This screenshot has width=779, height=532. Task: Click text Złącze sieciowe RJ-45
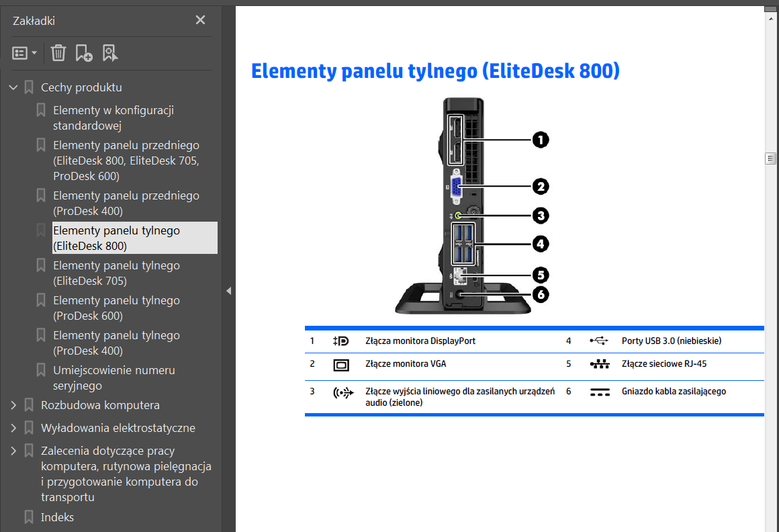[x=664, y=364]
